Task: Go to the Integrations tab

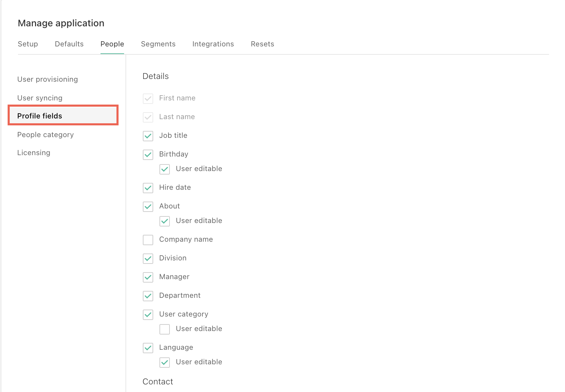Action: [x=213, y=44]
